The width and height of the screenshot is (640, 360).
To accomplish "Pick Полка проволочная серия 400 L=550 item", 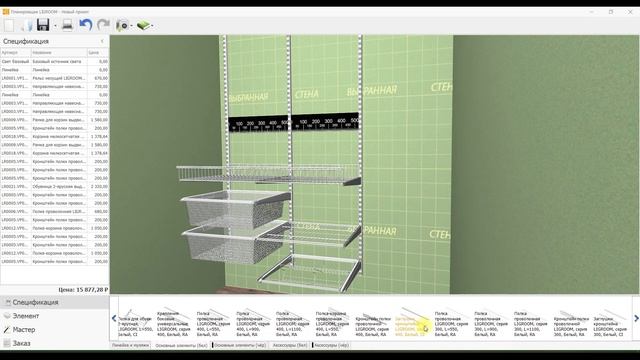I will tap(213, 322).
